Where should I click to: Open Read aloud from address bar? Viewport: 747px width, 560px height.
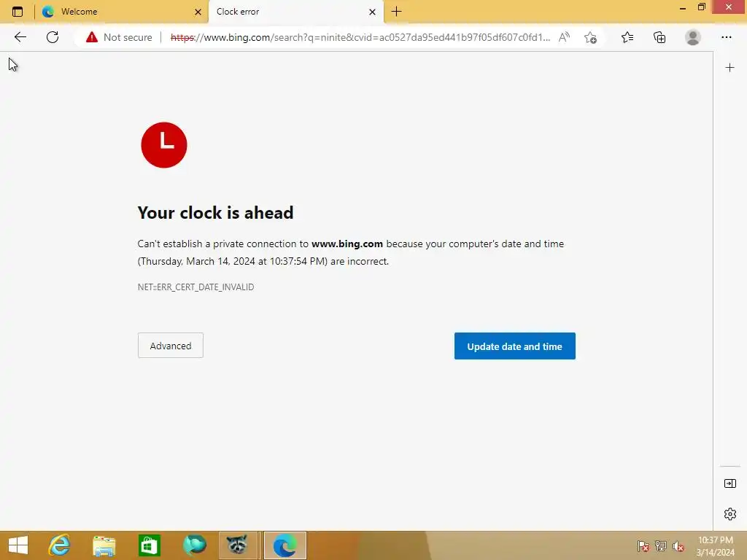(x=564, y=37)
